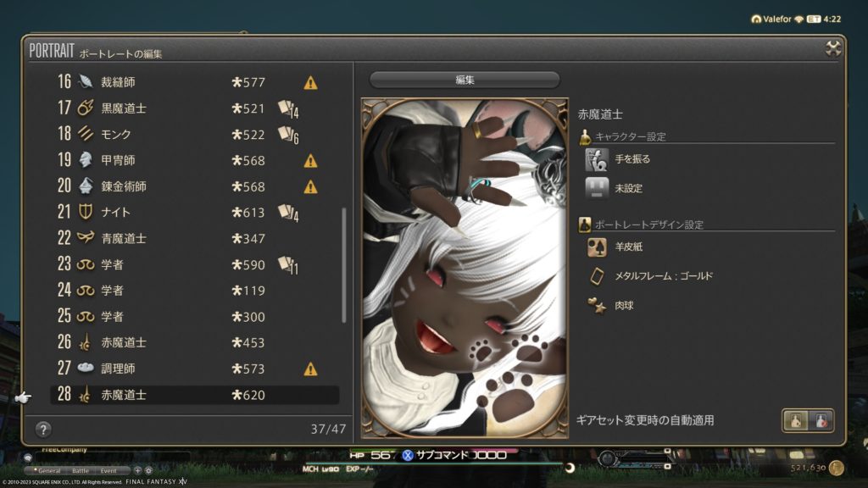Screen dimensions: 868x488
Task: Switch to the Event chat tab
Action: [108, 470]
